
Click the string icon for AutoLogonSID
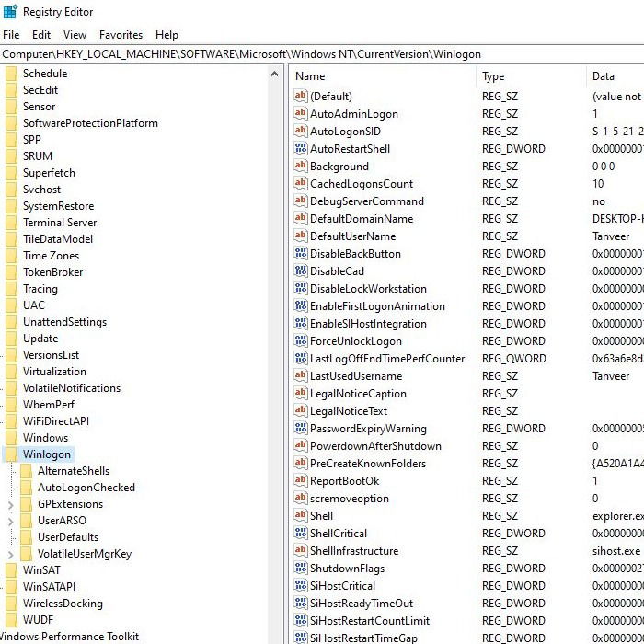[301, 131]
